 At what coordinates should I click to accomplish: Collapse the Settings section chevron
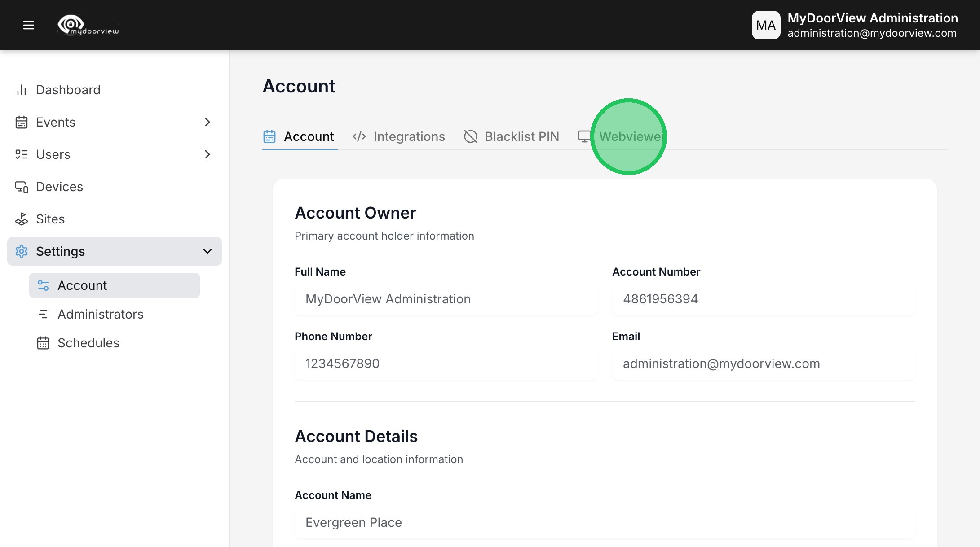coord(207,251)
